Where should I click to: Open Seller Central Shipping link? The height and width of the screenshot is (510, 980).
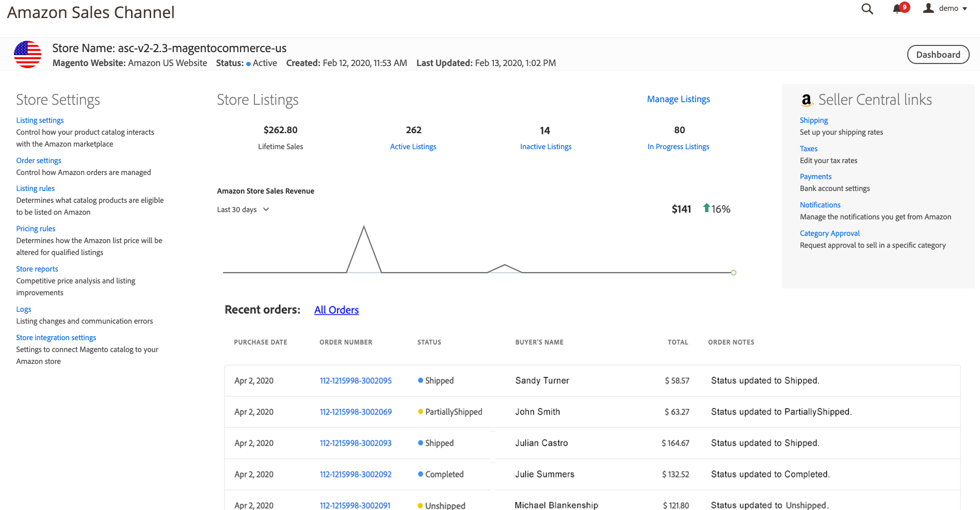pos(814,120)
